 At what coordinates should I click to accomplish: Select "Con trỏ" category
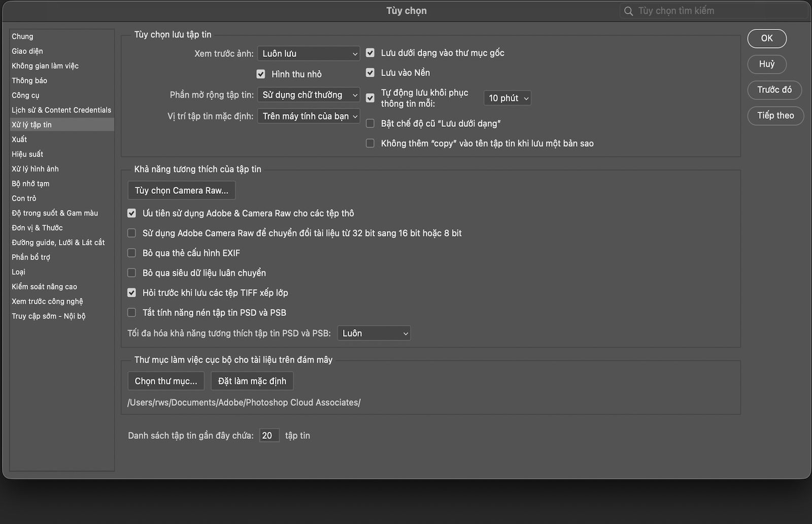(62, 198)
